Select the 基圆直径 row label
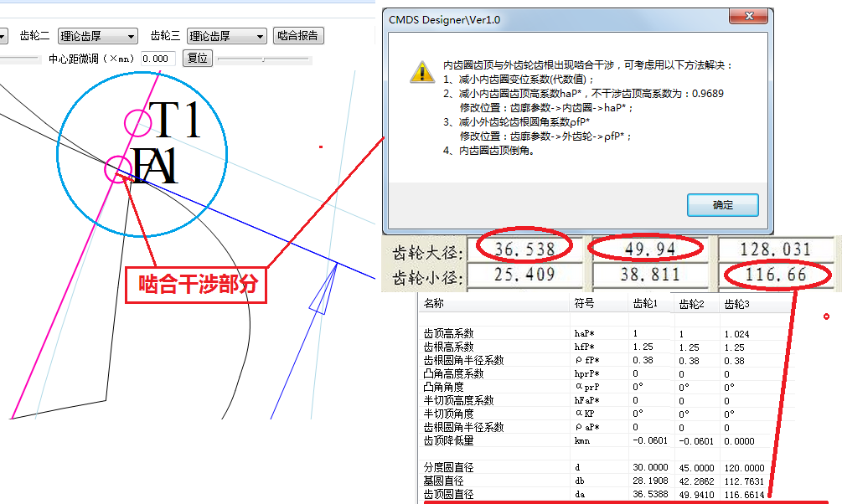This screenshot has height=504, width=842. click(x=443, y=481)
